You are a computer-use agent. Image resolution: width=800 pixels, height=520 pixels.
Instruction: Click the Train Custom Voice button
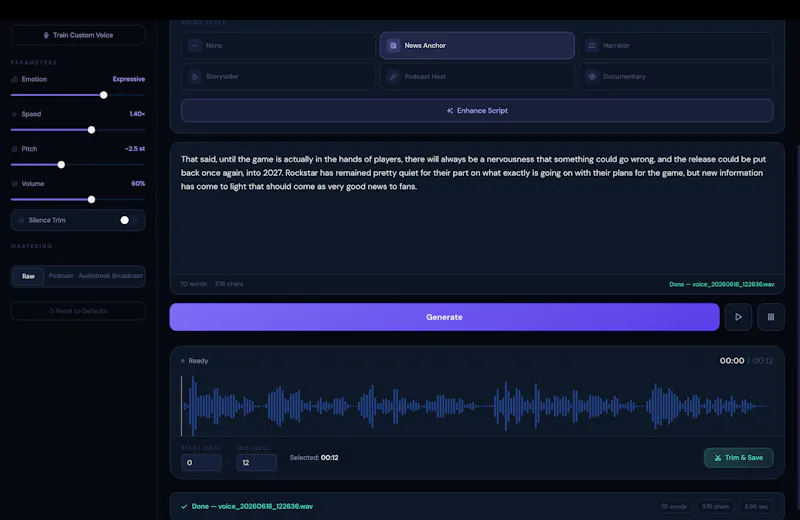coord(78,35)
